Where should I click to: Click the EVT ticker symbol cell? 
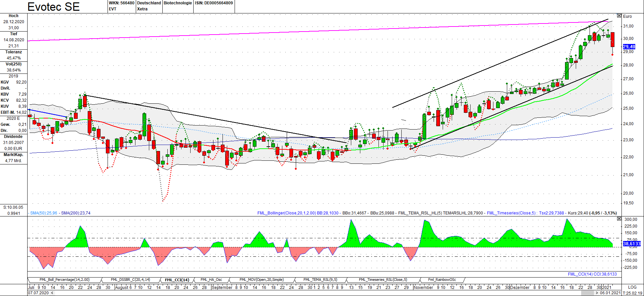tap(113, 9)
